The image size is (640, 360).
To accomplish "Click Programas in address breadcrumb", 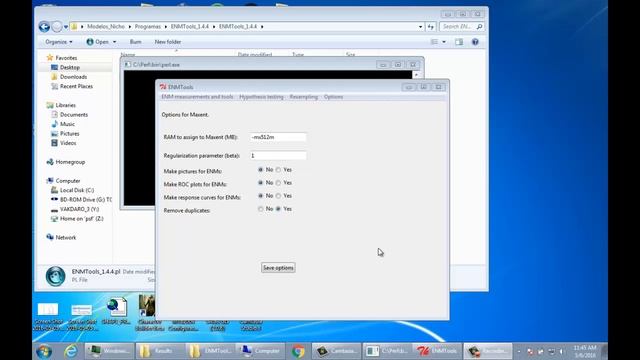I will pos(148,27).
